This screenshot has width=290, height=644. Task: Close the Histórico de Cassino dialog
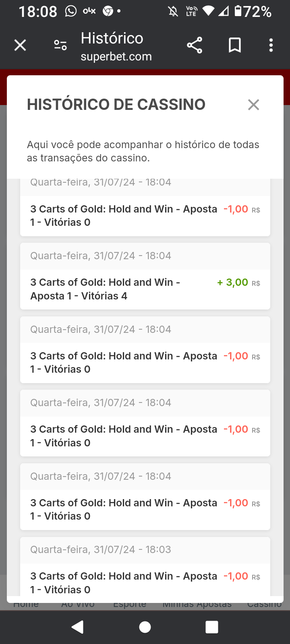pos(253,105)
